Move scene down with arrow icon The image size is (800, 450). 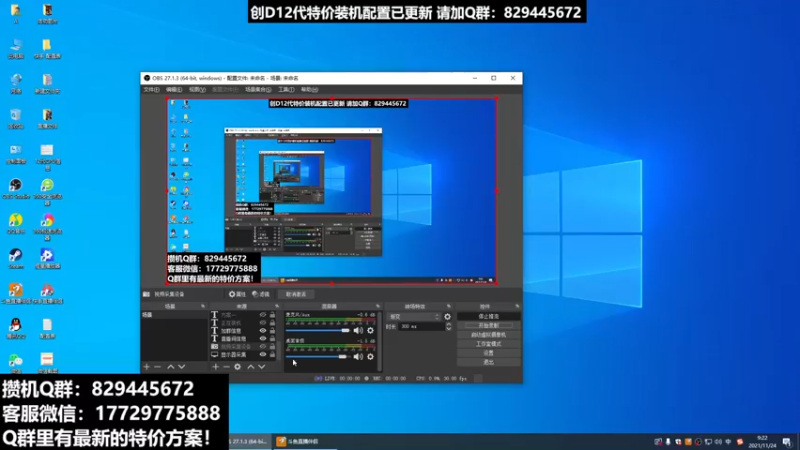(181, 367)
